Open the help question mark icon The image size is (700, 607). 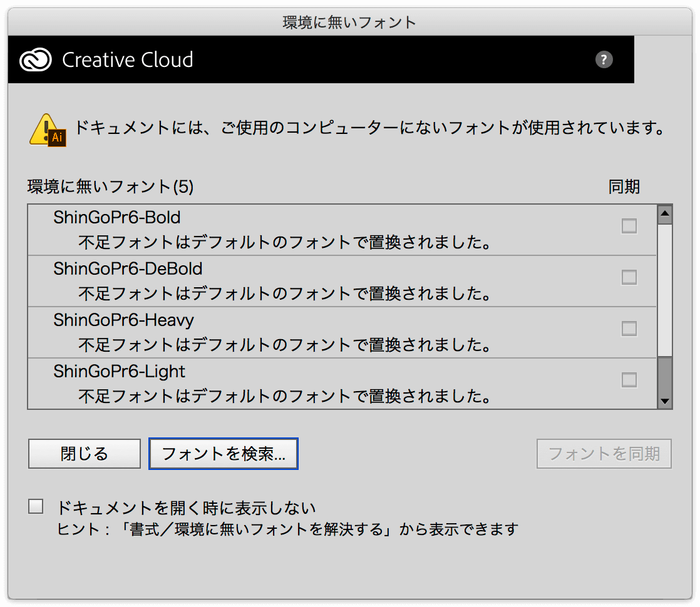(604, 59)
